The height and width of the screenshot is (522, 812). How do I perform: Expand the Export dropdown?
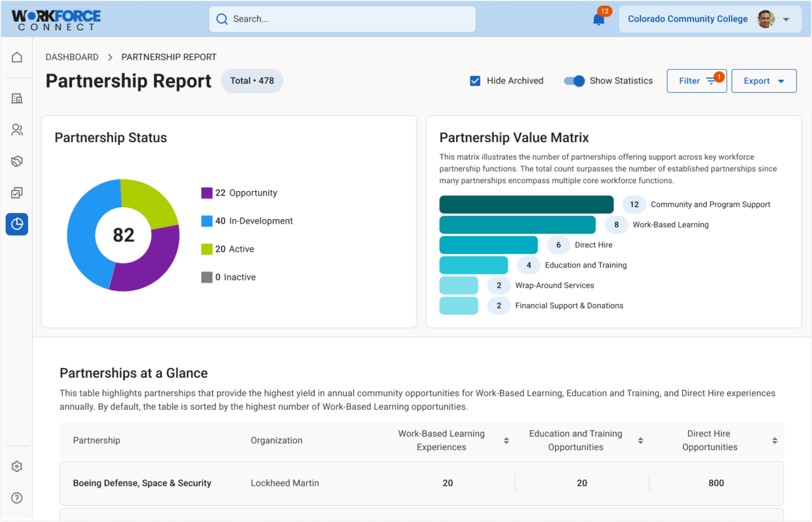pyautogui.click(x=764, y=81)
